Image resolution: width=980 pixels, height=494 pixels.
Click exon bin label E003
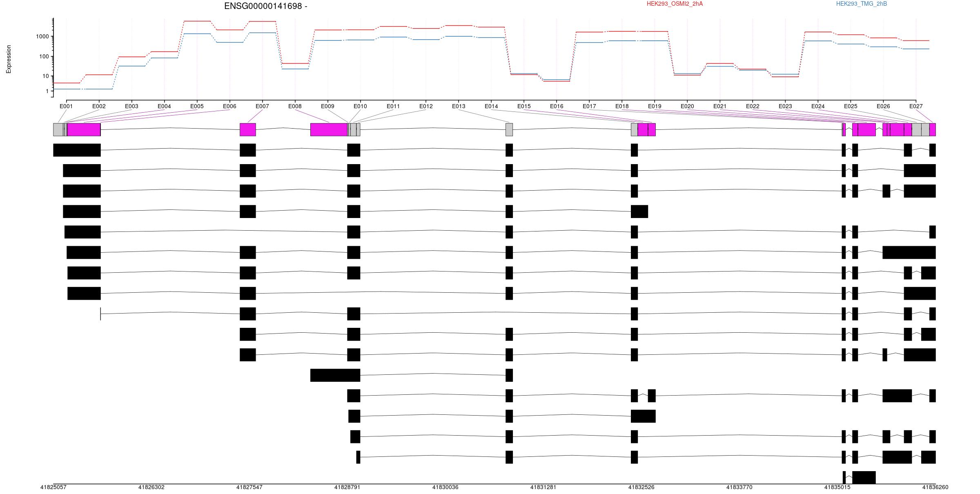[131, 106]
